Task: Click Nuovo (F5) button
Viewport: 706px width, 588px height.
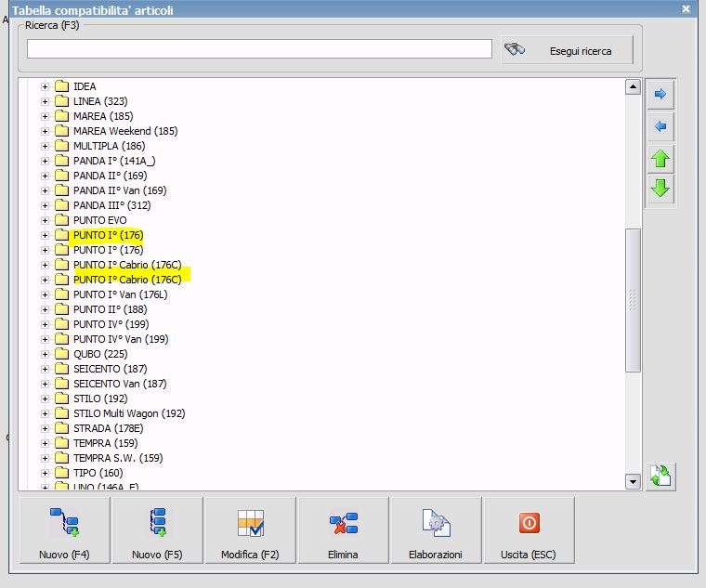Action: (157, 530)
